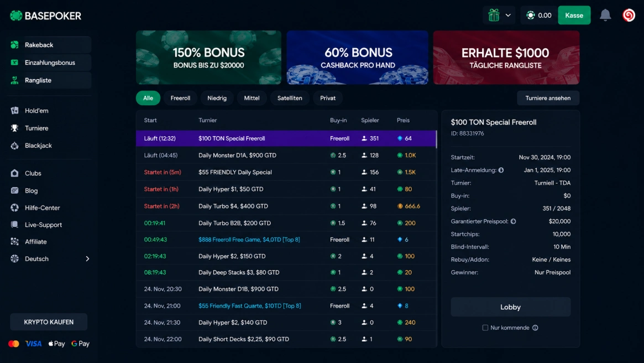644x363 pixels.
Task: Select Daily Turbo B2B, $200 GTD
Action: [x=286, y=223]
